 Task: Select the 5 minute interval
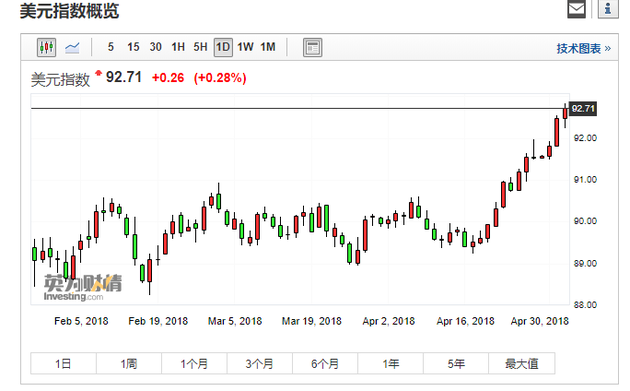coord(111,47)
